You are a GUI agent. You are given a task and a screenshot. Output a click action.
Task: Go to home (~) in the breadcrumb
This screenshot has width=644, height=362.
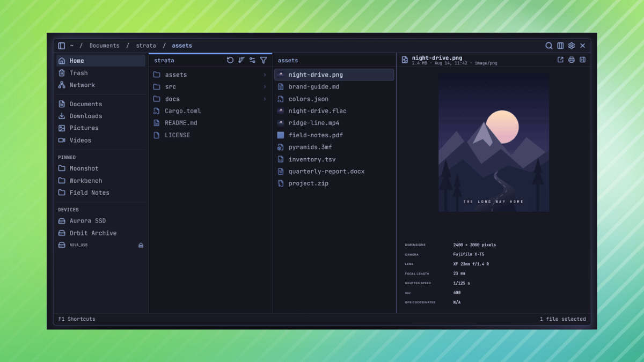click(x=71, y=46)
